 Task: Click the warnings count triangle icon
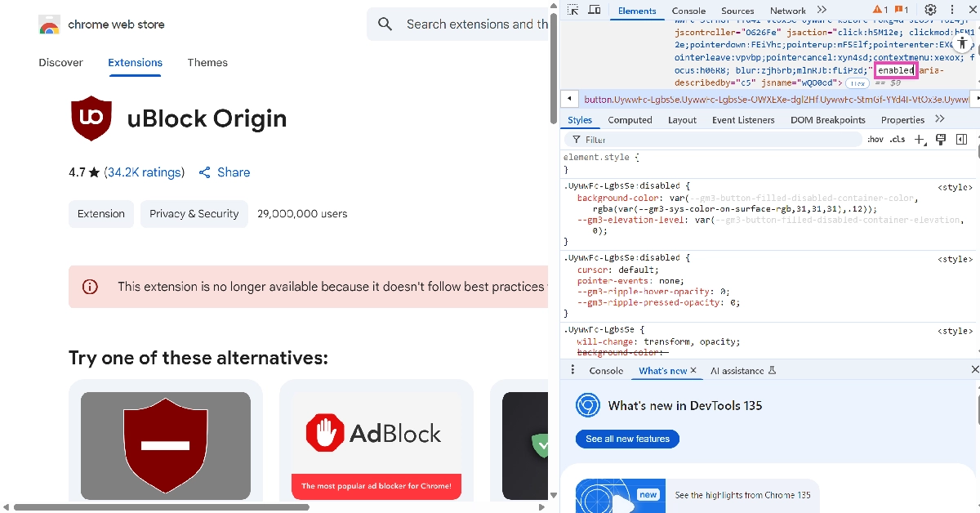[878, 10]
